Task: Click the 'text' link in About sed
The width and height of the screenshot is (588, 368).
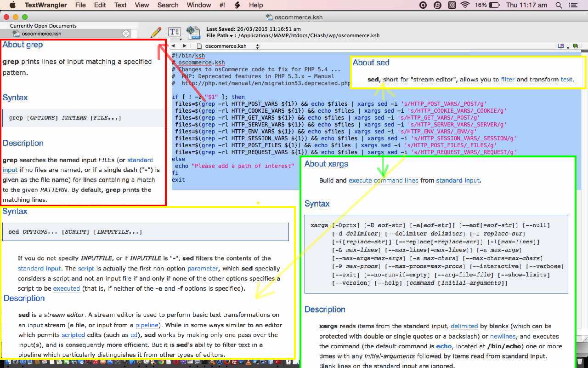Action: [x=566, y=79]
